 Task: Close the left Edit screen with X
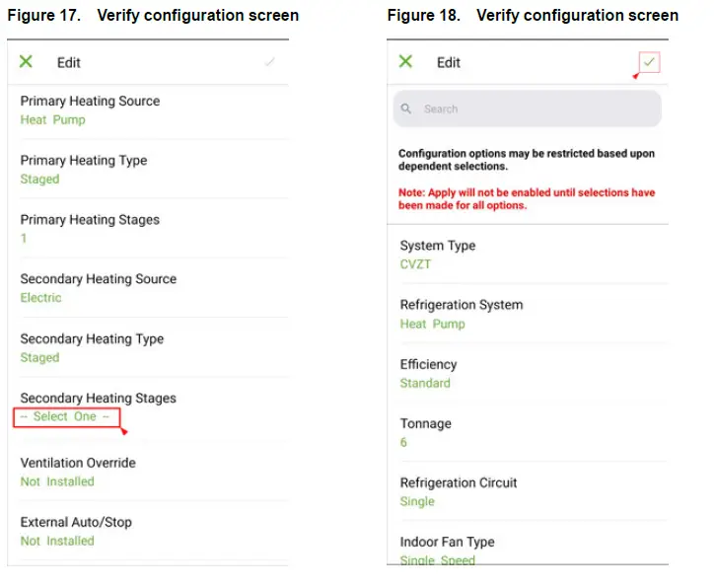pyautogui.click(x=27, y=62)
